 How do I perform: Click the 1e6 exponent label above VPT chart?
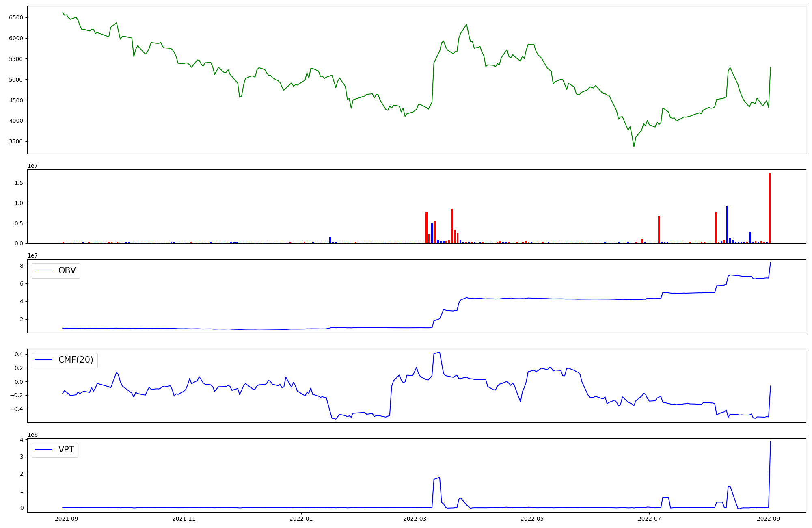point(32,435)
